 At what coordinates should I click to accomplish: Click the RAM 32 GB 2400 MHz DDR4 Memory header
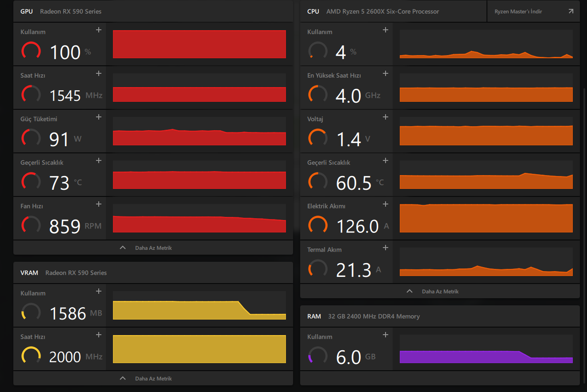(440, 316)
